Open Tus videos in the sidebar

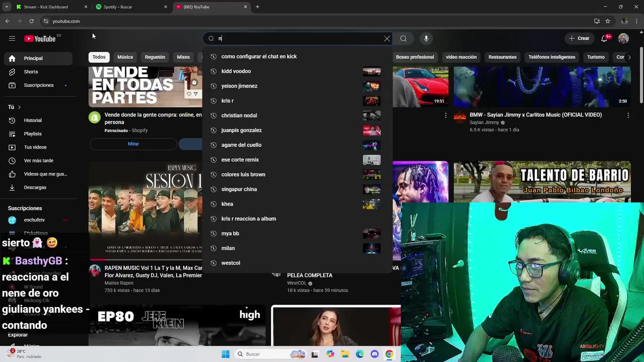[x=38, y=147]
